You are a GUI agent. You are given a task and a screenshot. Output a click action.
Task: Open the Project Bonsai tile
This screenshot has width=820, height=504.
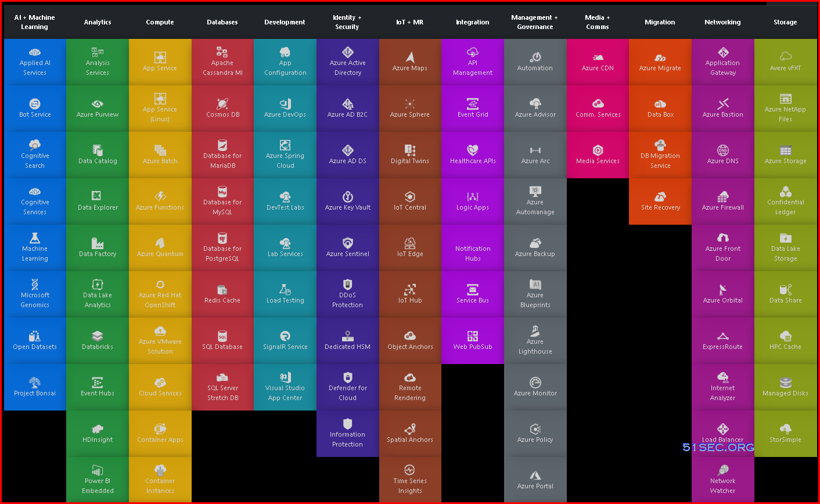click(35, 387)
